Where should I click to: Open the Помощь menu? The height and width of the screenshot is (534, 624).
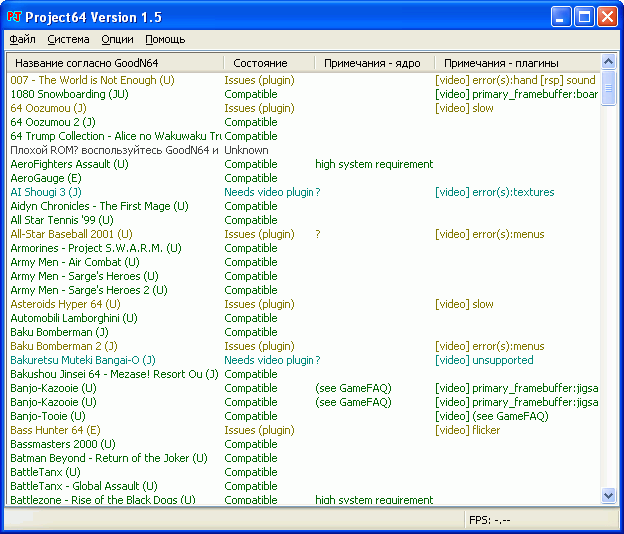(x=165, y=39)
